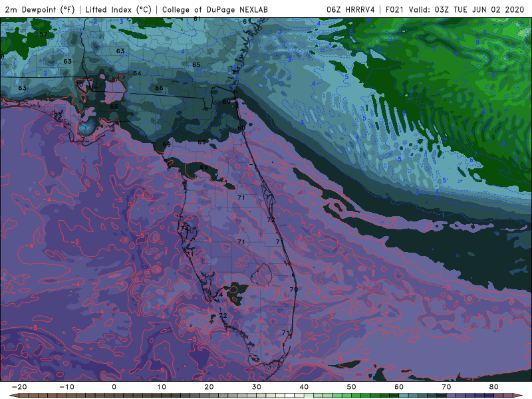Viewport: 532px width, 399px height.
Task: Click the -10 label on the color scale
Action: [x=66, y=387]
